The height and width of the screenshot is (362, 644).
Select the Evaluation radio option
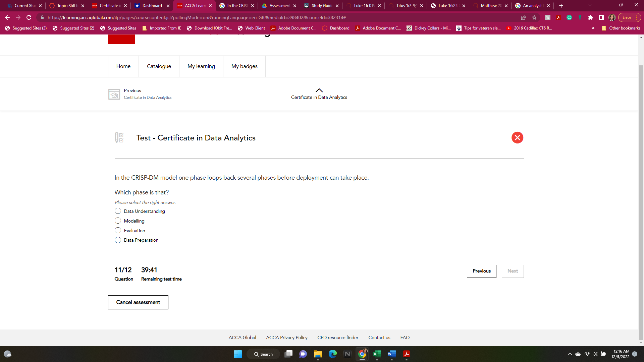[118, 231]
